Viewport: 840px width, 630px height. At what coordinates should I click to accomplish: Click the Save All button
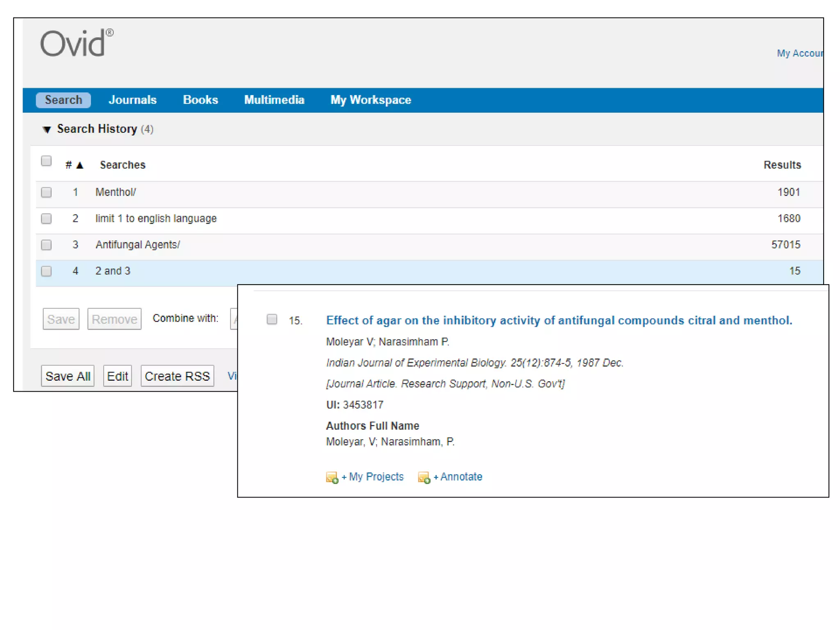point(68,376)
